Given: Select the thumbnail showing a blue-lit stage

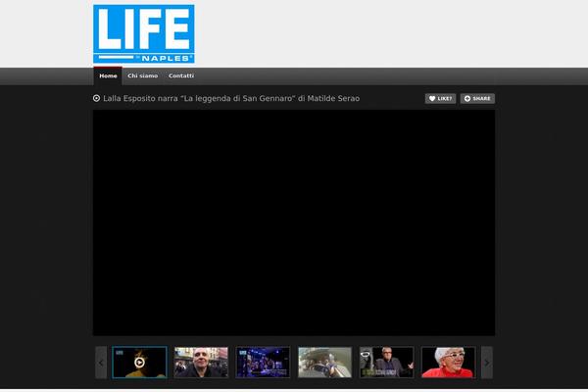Looking at the screenshot, I should point(263,363).
